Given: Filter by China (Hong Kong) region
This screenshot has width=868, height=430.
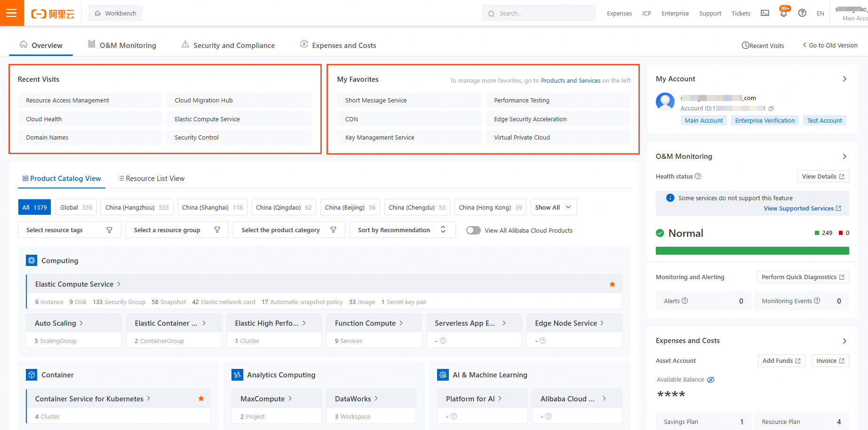Looking at the screenshot, I should click(x=490, y=207).
